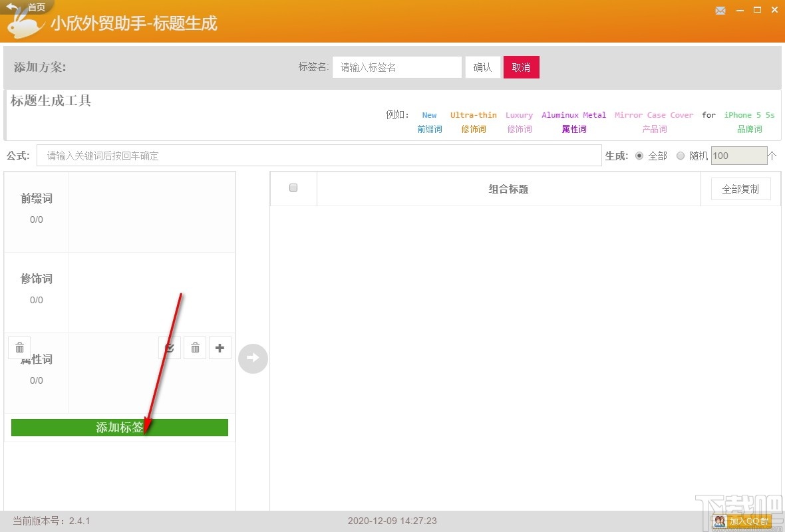Tick the select-all checkbox in 组合标题 header
The height and width of the screenshot is (532, 785).
click(x=293, y=188)
